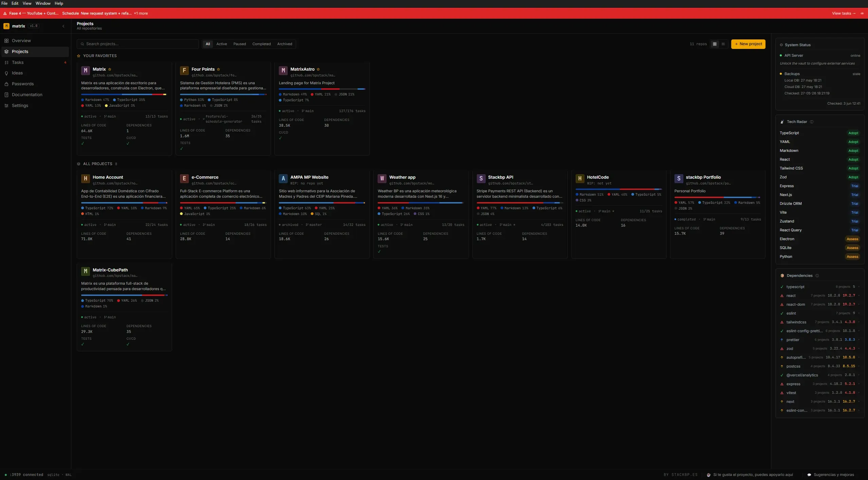Click Tech Radar info icon
The width and height of the screenshot is (868, 480).
coord(812,122)
